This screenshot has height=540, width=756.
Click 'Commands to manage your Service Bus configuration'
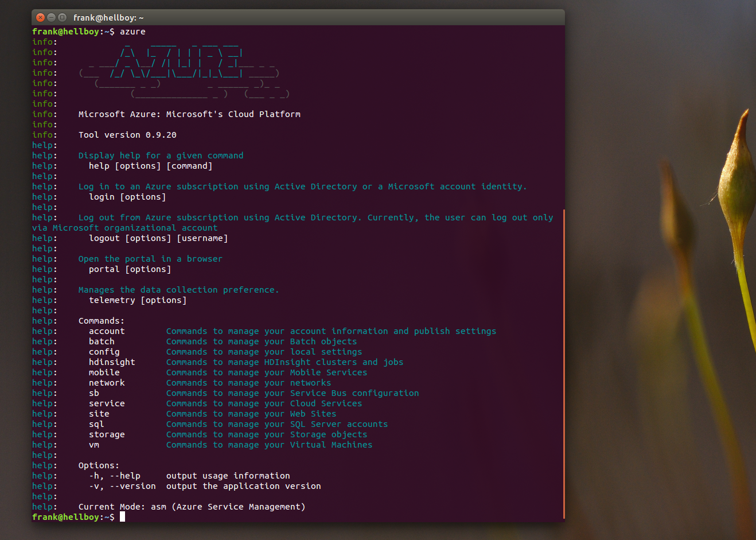point(293,393)
